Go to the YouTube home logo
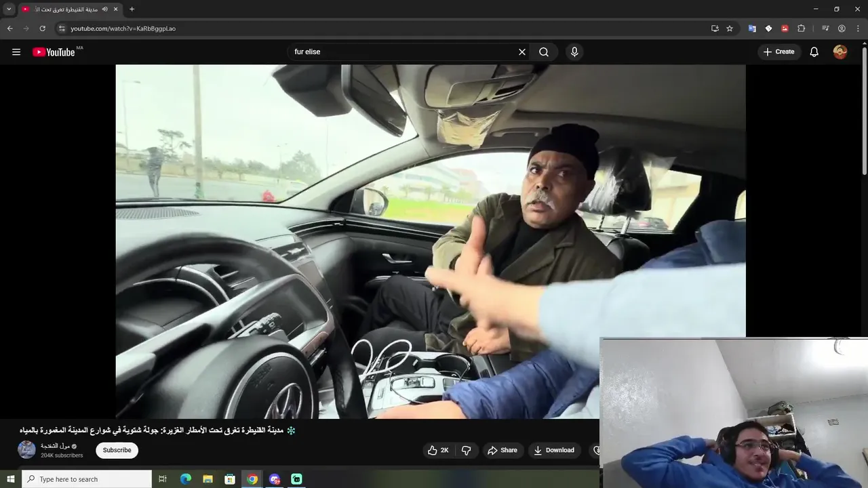The height and width of the screenshot is (488, 868). coord(54,52)
